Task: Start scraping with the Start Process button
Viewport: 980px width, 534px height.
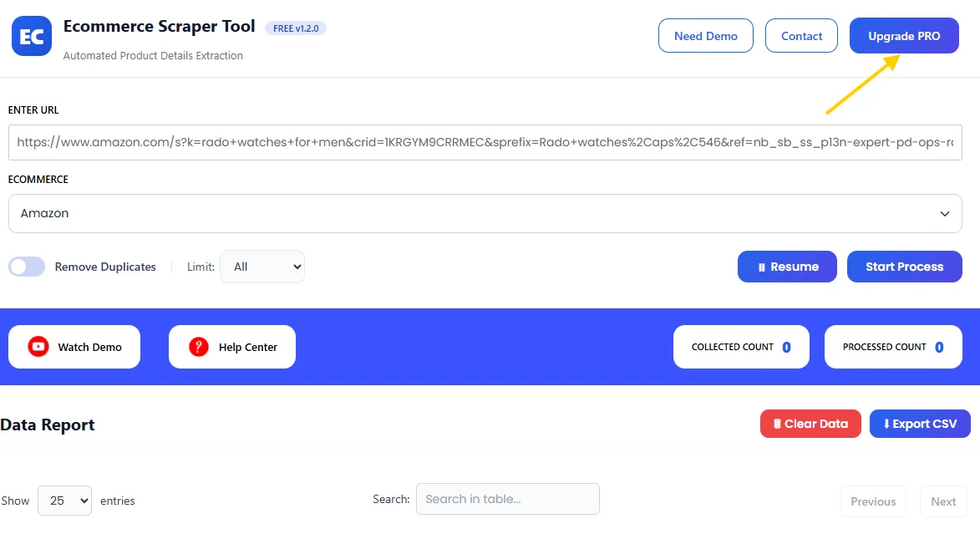Action: [x=904, y=266]
